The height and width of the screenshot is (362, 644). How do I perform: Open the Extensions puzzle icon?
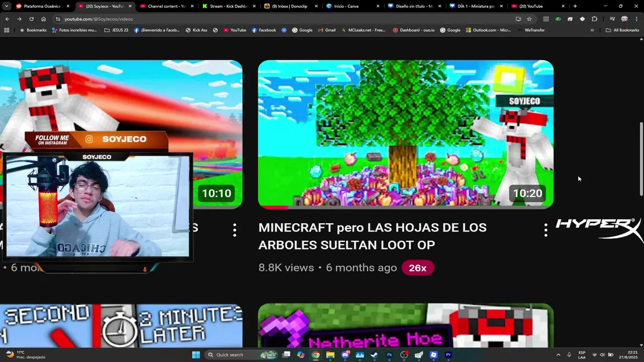coord(594,19)
